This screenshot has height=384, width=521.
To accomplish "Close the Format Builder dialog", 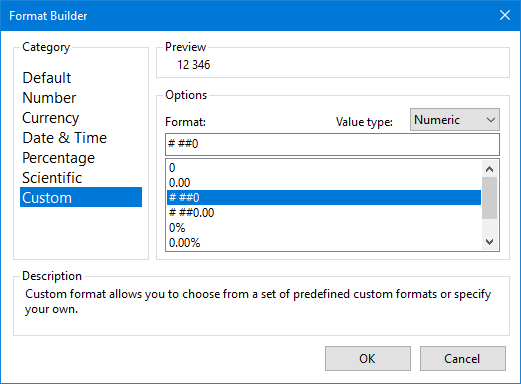I will (x=505, y=15).
